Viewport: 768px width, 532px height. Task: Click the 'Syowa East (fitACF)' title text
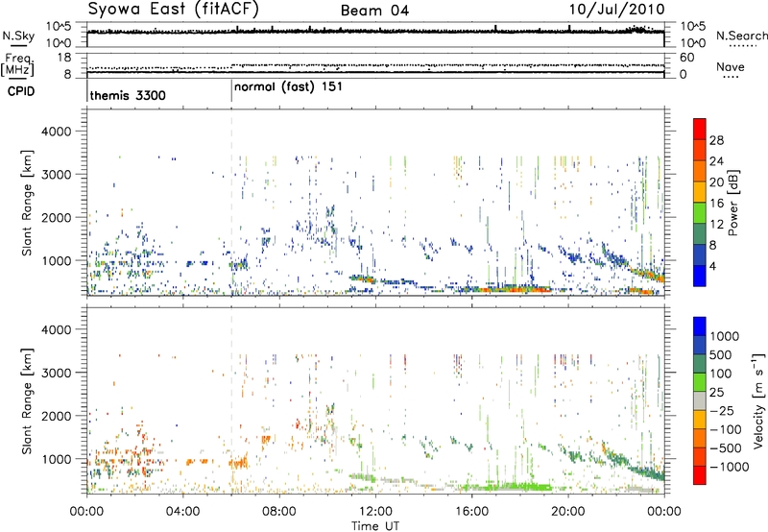(173, 10)
